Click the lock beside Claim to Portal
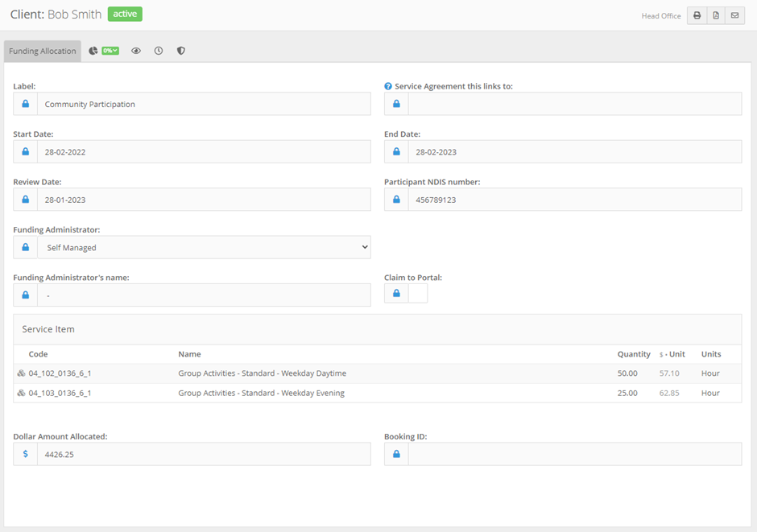Screen dimensions: 757x532 (x=396, y=293)
